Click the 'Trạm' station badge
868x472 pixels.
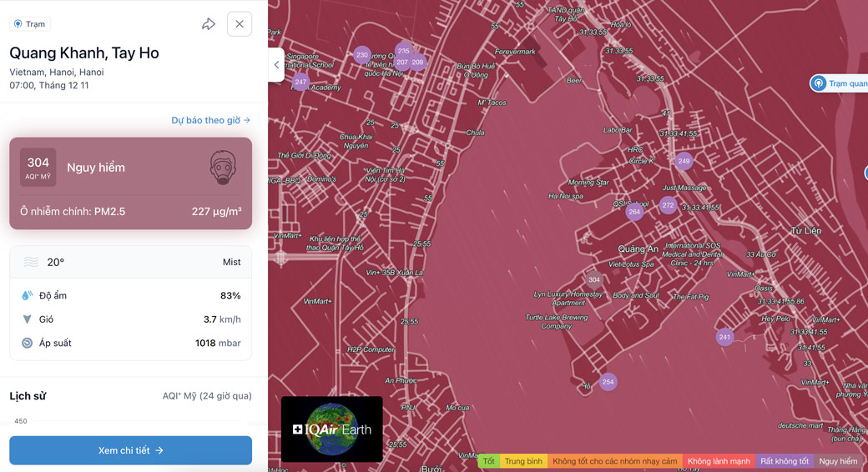30,24
